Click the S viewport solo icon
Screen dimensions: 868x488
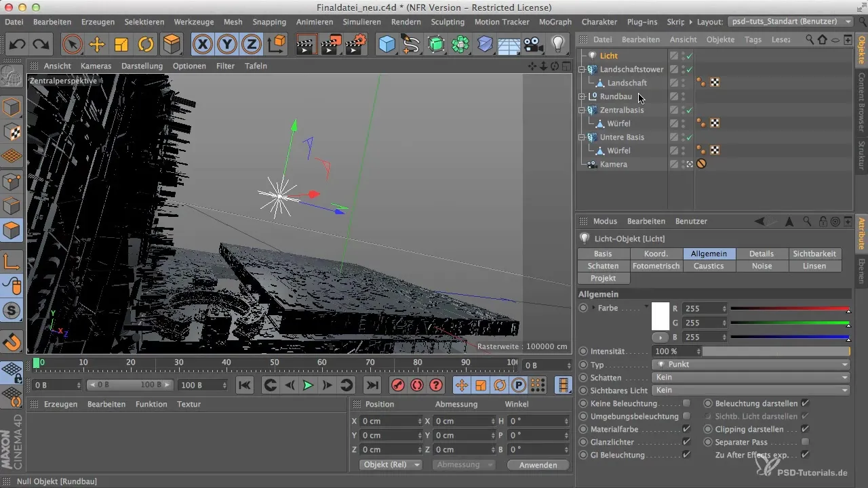tap(12, 311)
